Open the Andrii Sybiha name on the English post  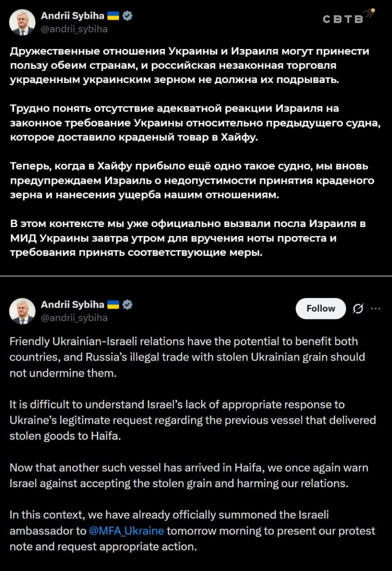coord(73,305)
